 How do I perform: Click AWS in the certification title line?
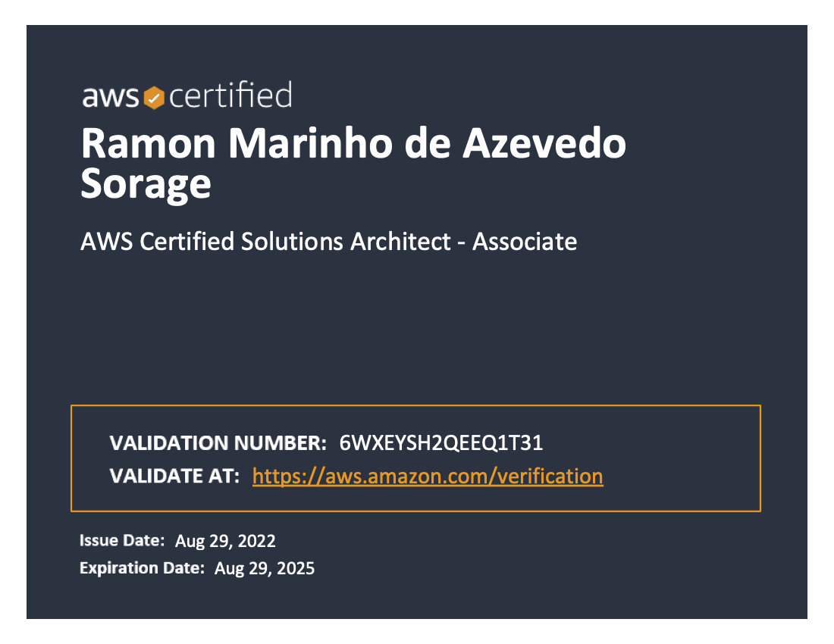pos(106,242)
